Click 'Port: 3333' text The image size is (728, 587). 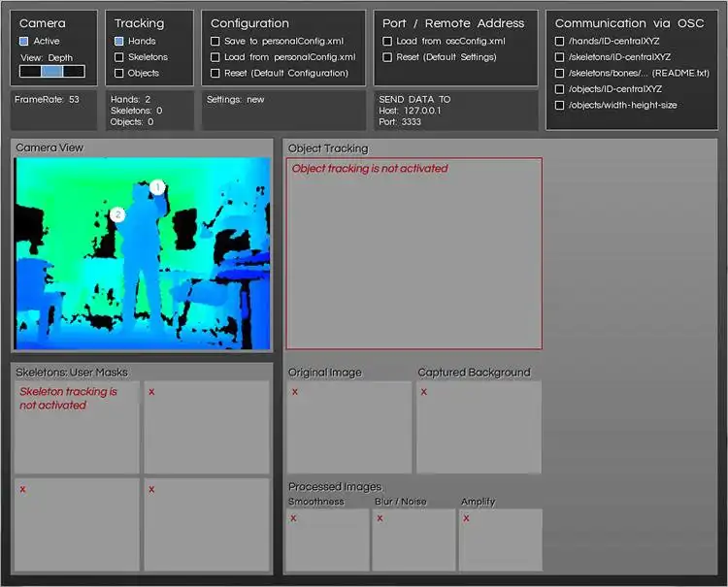[400, 121]
